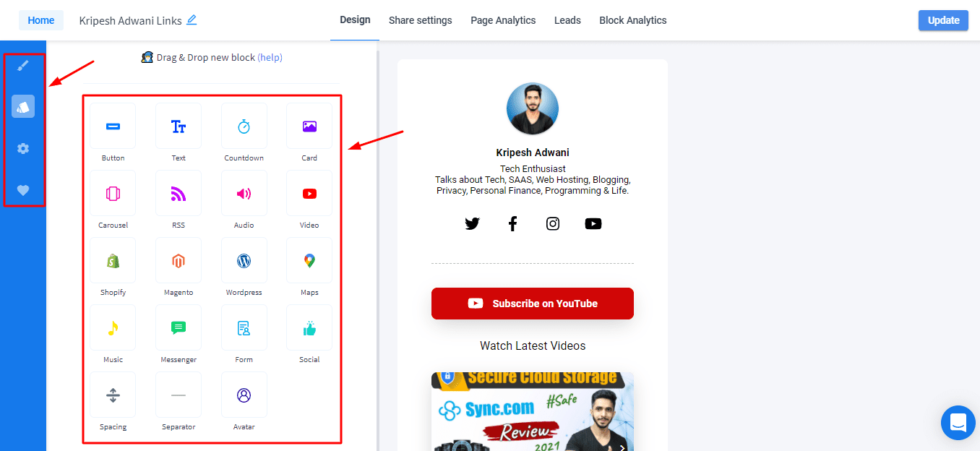
Task: Open the drag and drop help link
Action: click(270, 58)
